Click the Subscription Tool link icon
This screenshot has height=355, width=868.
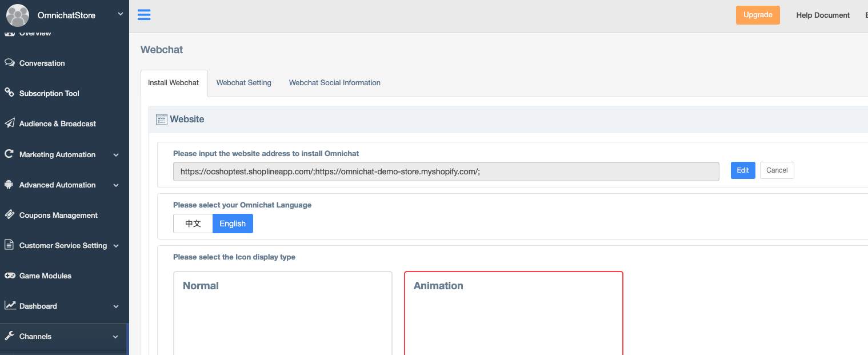[9, 93]
